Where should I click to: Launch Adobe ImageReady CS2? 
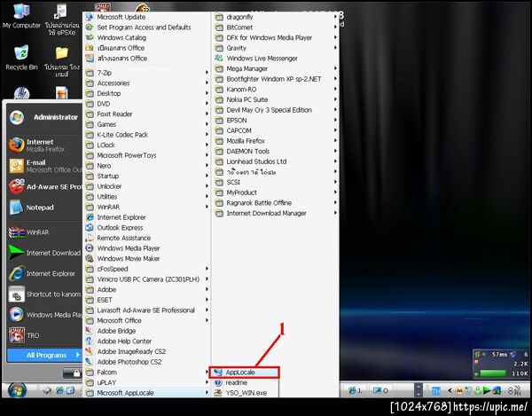pos(147,351)
